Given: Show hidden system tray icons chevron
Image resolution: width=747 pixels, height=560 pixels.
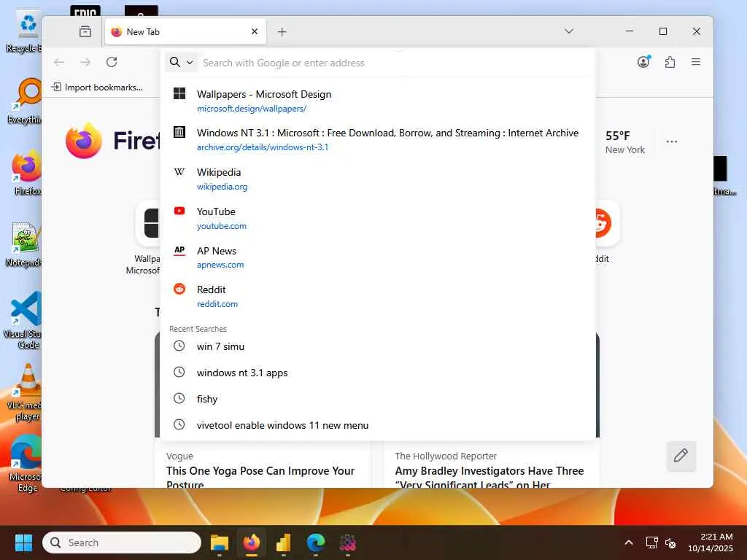Looking at the screenshot, I should 628,542.
